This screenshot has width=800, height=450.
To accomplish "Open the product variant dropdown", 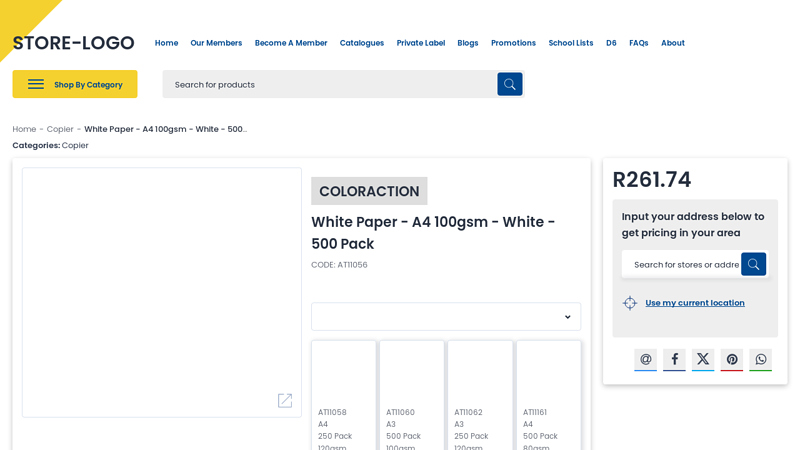I will click(446, 317).
